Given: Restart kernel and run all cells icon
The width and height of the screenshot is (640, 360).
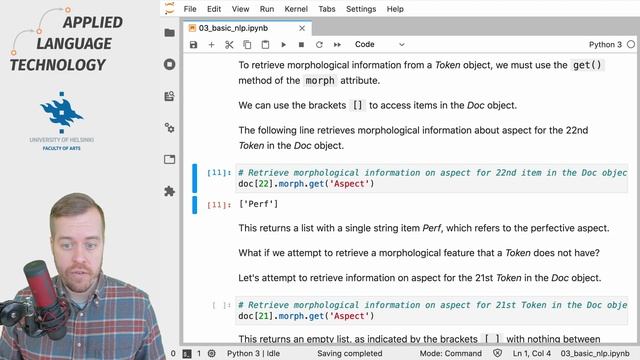Looking at the screenshot, I should click(337, 44).
